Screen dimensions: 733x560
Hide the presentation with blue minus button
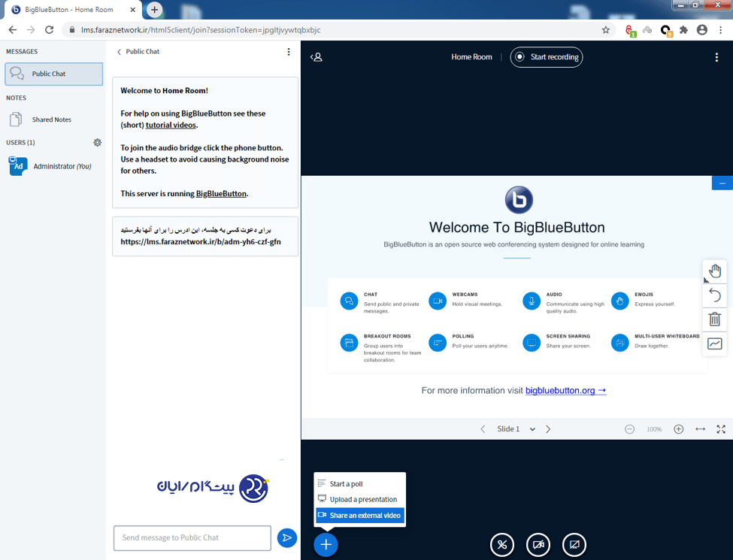coord(722,183)
